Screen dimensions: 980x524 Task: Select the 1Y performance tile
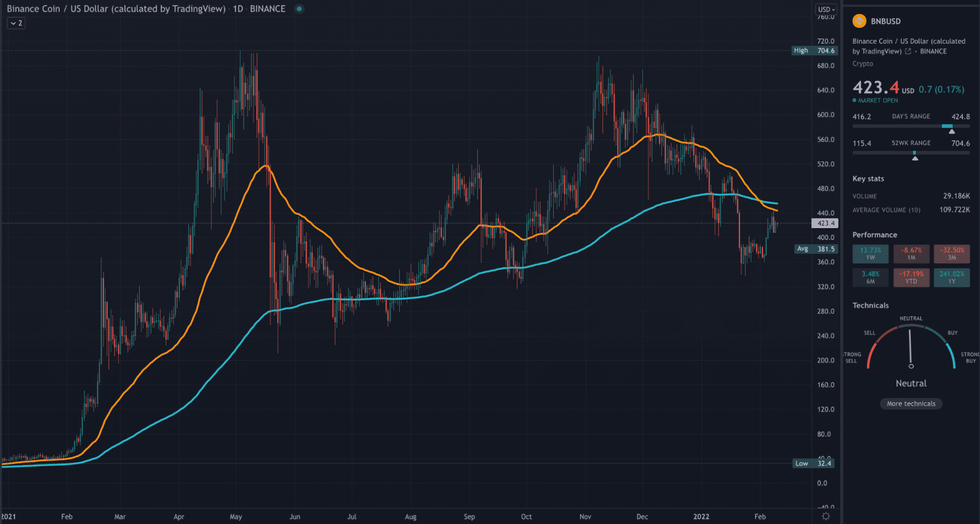[952, 278]
